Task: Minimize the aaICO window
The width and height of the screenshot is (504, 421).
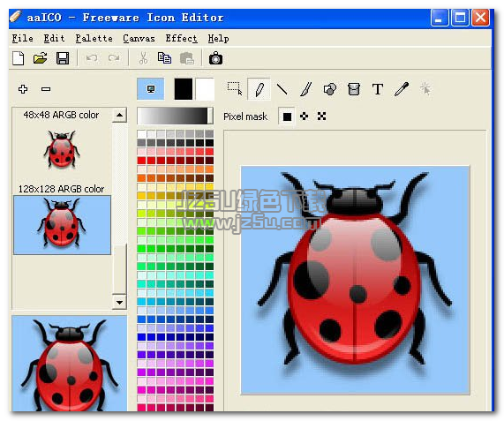Action: tap(439, 18)
